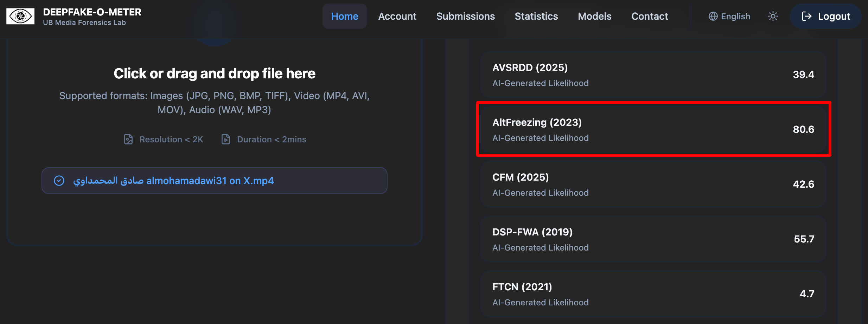Open the Statistics page
This screenshot has height=324, width=868.
point(536,16)
